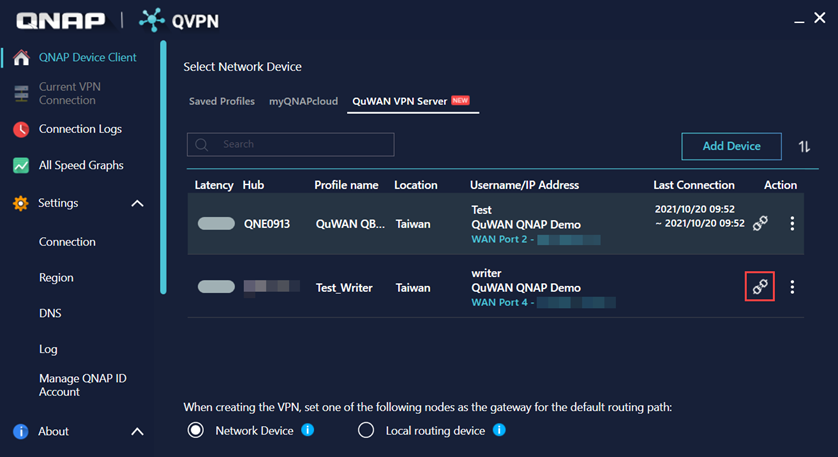Click the magnifier icon in search box
Viewport: 838px width, 457px height.
(201, 145)
